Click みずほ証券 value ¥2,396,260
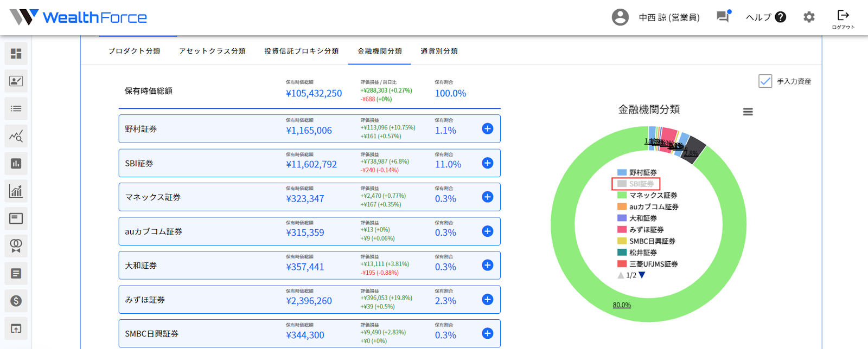868x349 pixels. [x=309, y=301]
